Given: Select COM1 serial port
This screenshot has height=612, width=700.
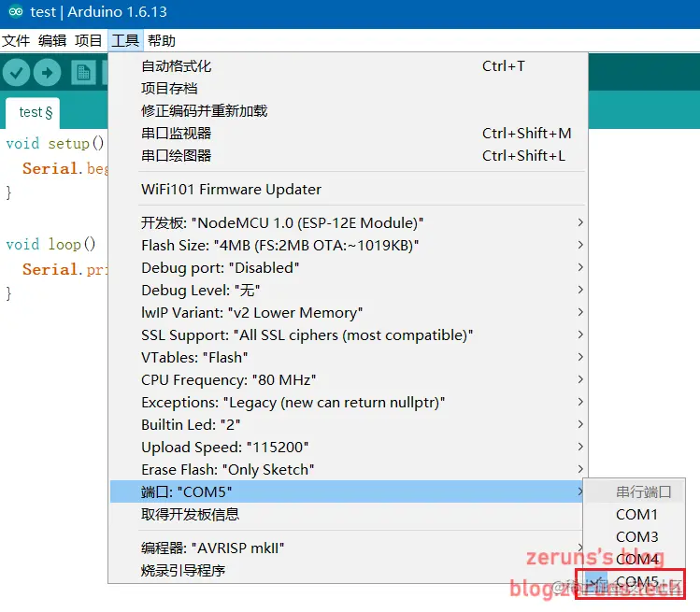Looking at the screenshot, I should click(634, 514).
